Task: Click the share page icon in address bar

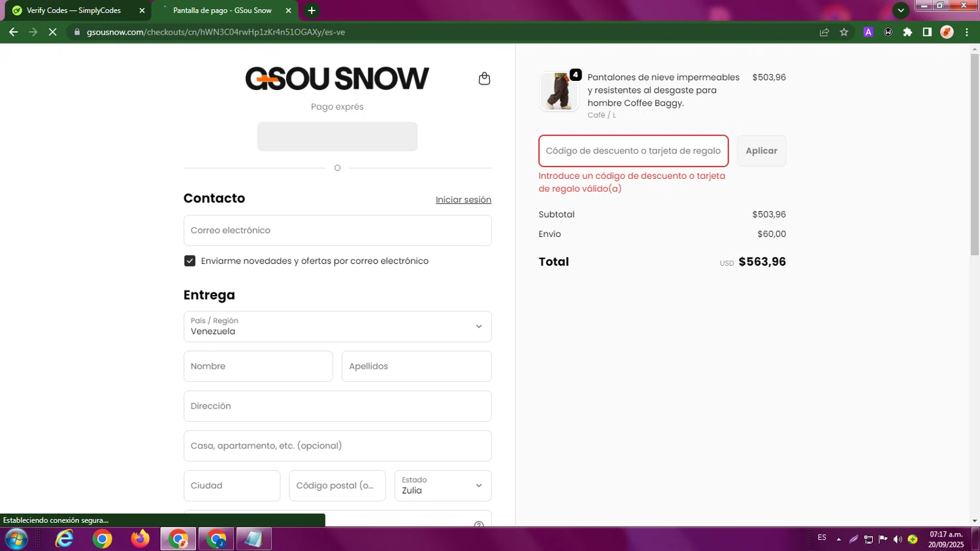Action: (825, 32)
